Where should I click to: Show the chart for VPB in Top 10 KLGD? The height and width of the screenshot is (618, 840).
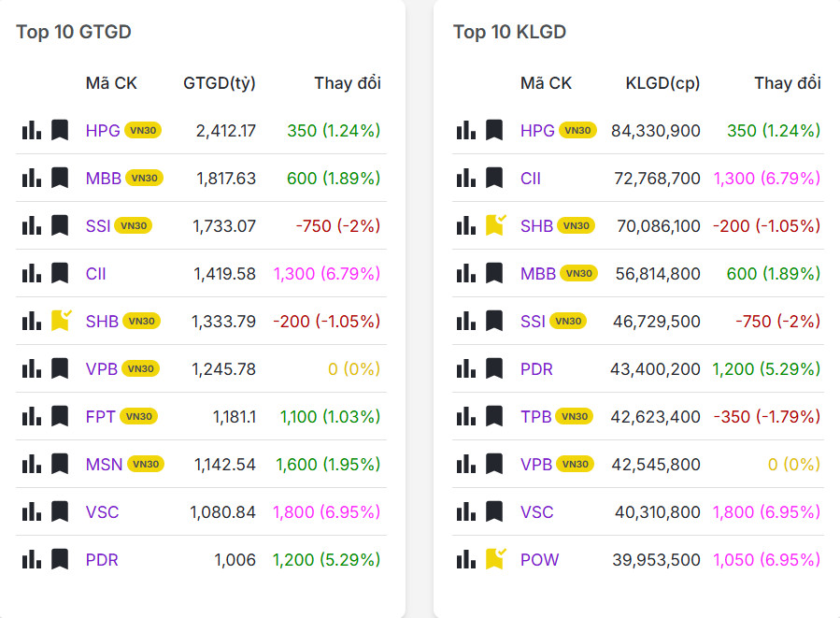(466, 464)
